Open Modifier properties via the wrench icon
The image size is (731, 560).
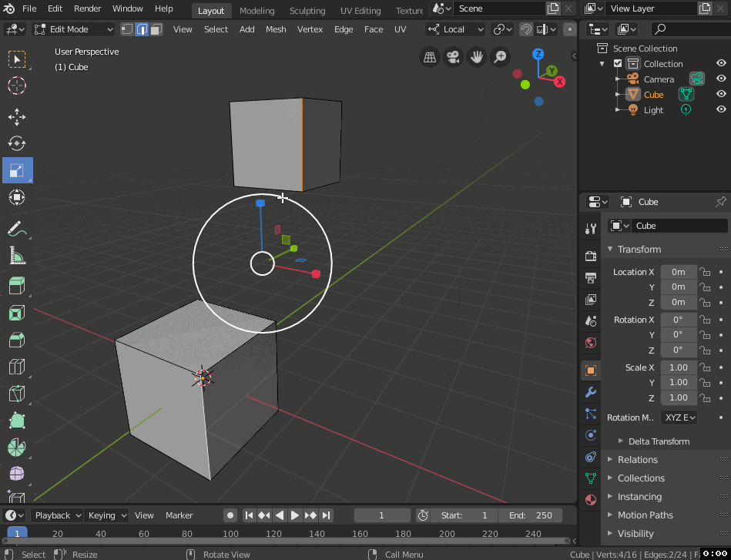[x=590, y=393]
